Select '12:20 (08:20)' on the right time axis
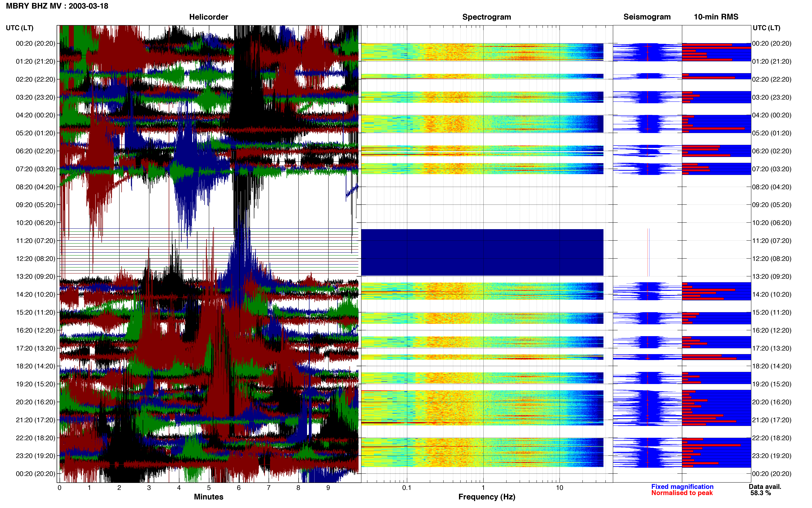This screenshot has height=508, width=812. point(772,259)
